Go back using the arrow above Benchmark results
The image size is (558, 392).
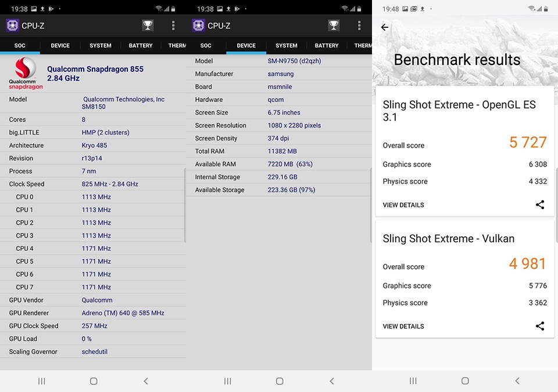pos(385,27)
